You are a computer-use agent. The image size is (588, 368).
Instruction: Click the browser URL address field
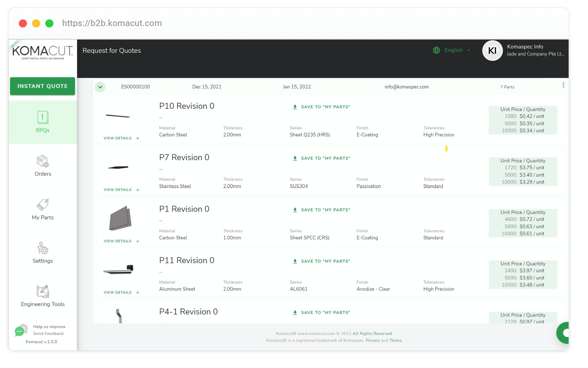pyautogui.click(x=112, y=23)
